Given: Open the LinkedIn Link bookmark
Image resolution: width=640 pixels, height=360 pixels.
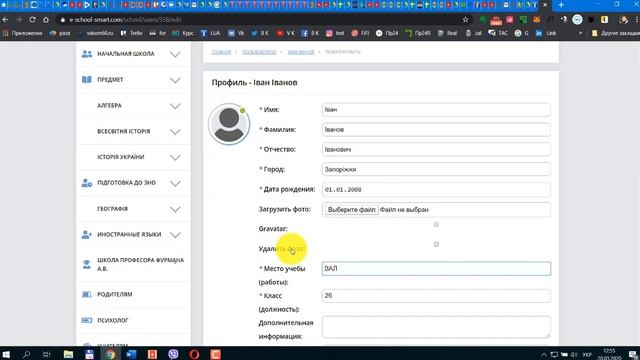Looking at the screenshot, I should tap(546, 33).
